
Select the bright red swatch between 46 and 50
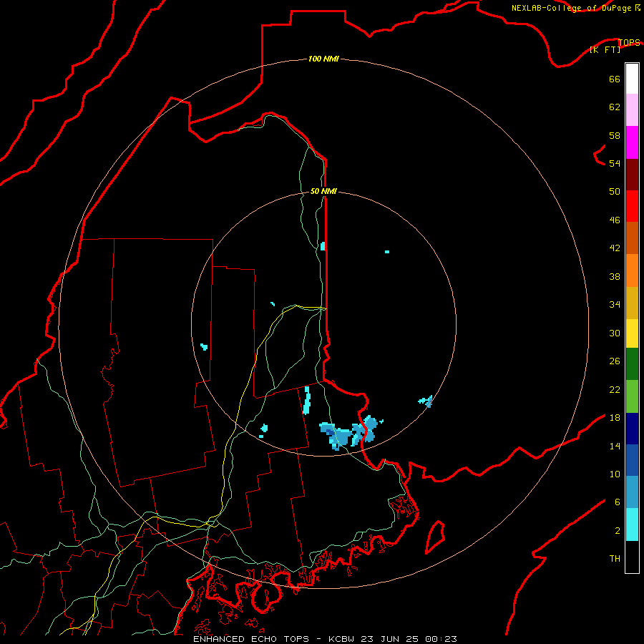pos(632,206)
